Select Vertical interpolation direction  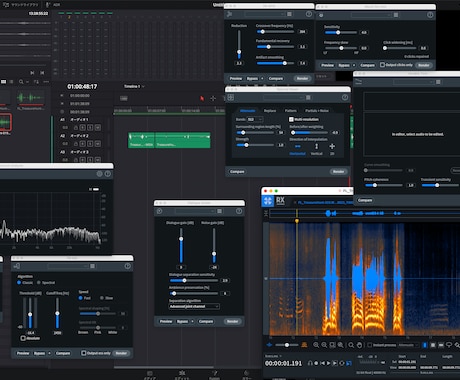[317, 149]
